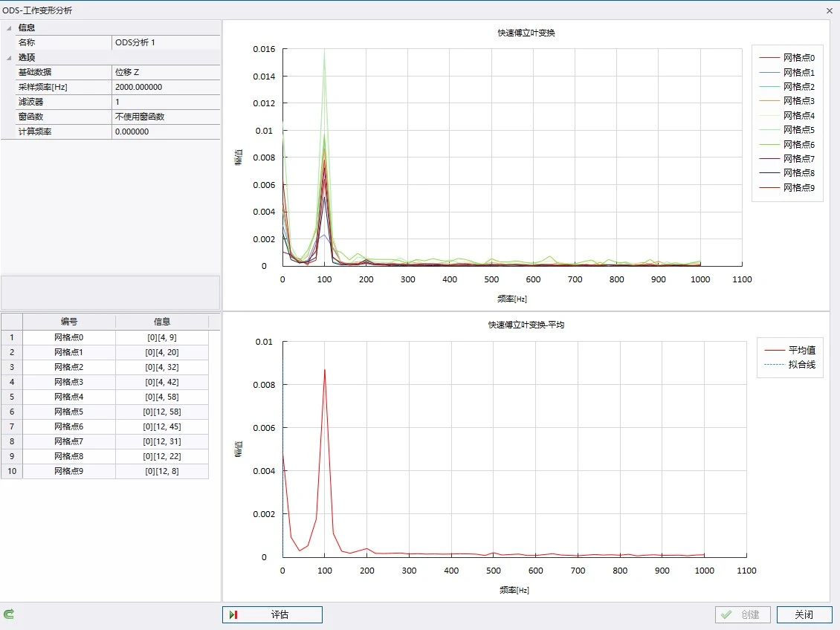Select 网格点5 row in the table
The image size is (840, 630).
(69, 412)
